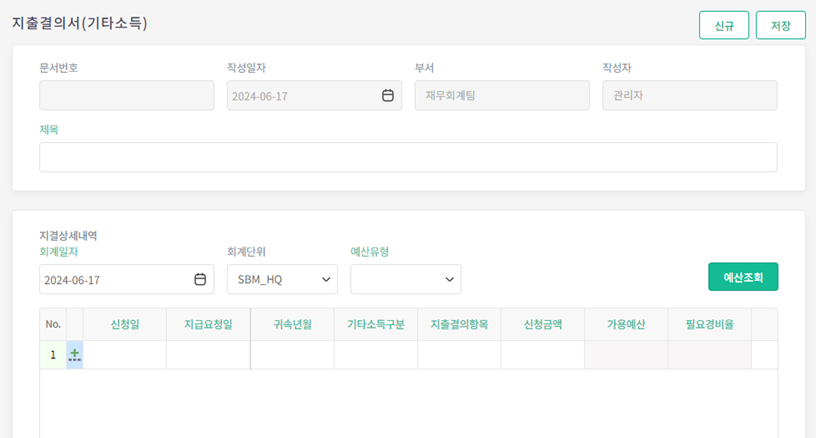
Task: Open calendar icon in 작성일자 field
Action: coord(388,96)
